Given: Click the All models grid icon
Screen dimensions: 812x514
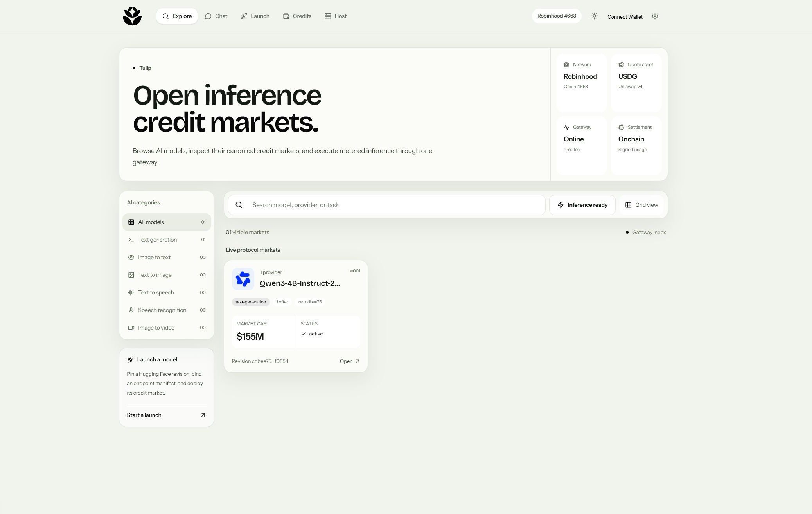Looking at the screenshot, I should coord(131,222).
